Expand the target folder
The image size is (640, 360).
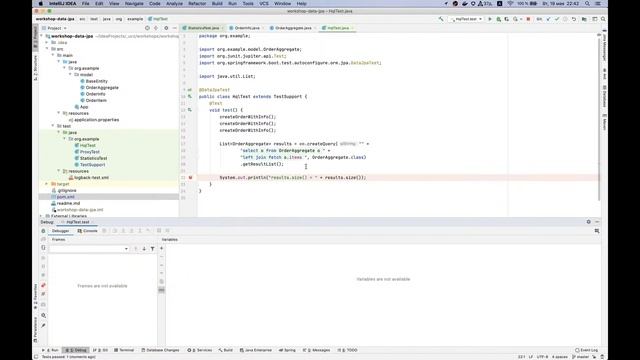[x=47, y=184]
